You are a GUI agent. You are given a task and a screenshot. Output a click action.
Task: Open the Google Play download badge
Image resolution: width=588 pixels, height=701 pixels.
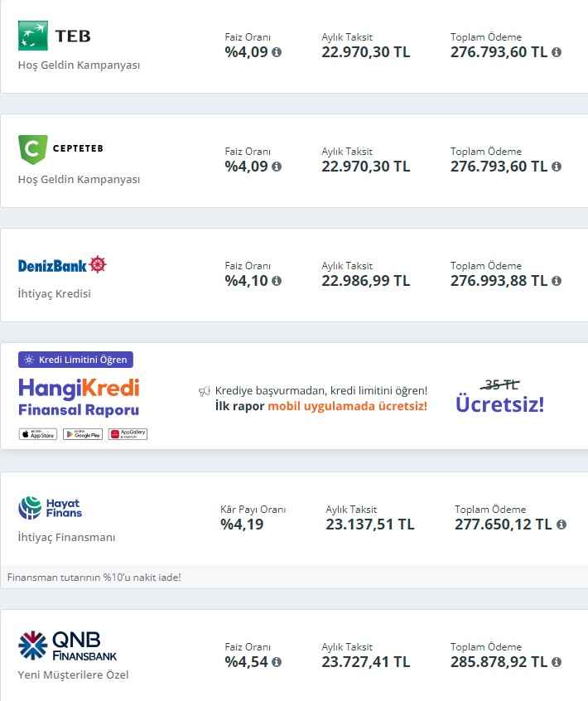click(83, 434)
